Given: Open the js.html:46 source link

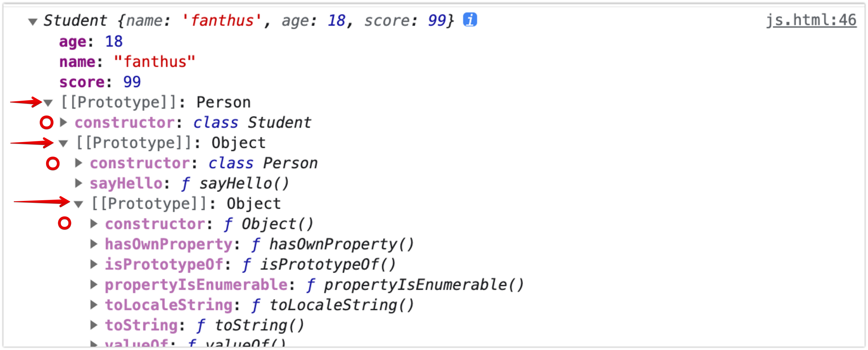Looking at the screenshot, I should (811, 20).
